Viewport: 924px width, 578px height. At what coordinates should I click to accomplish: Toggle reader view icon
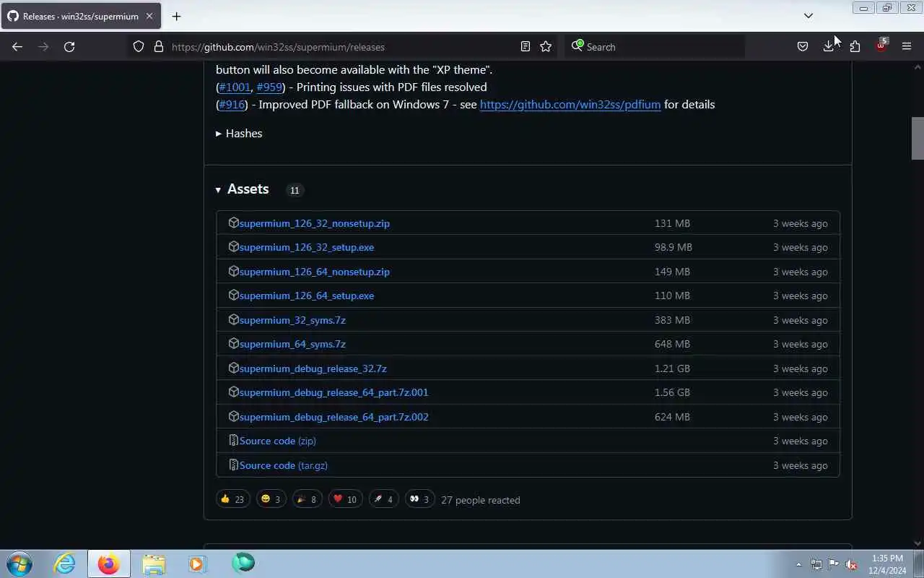526,47
